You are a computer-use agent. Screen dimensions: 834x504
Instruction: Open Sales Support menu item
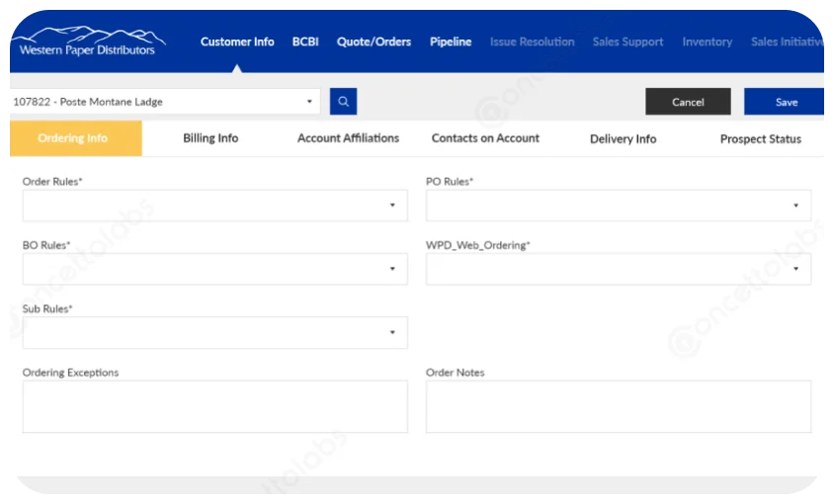click(x=627, y=42)
